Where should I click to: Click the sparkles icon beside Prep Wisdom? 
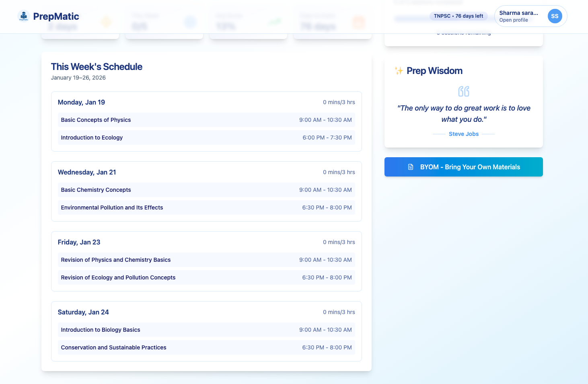tap(398, 70)
